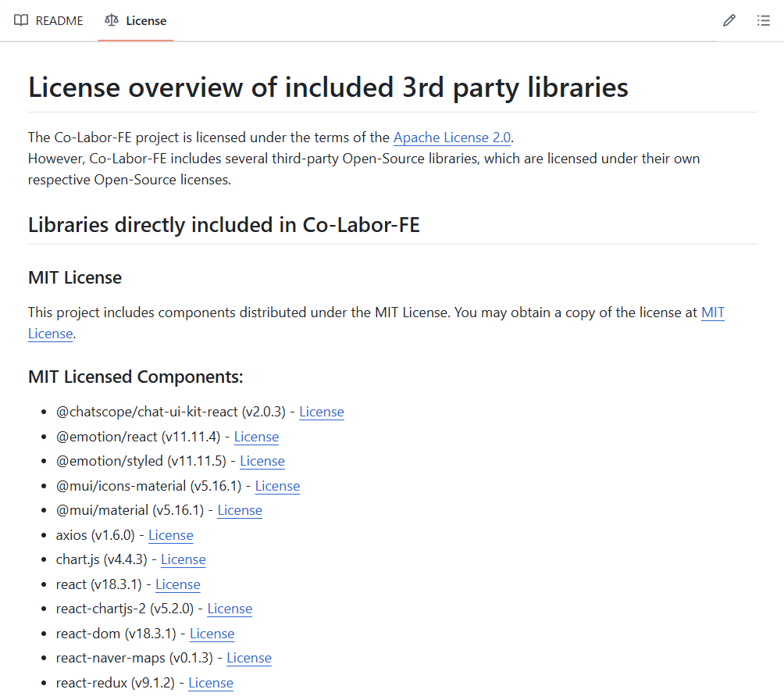Switch to the README tab

[48, 20]
